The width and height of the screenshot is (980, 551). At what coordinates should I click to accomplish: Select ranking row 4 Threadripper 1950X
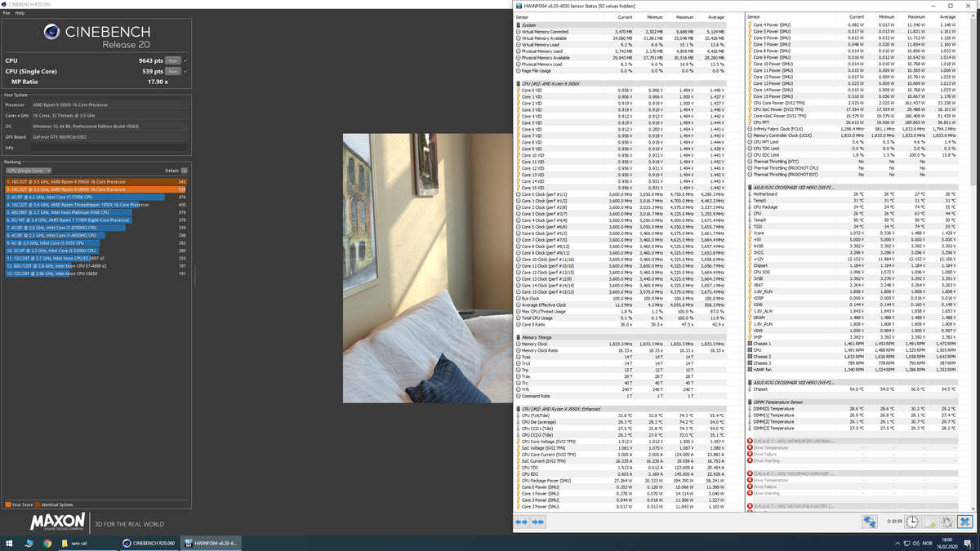(x=96, y=205)
